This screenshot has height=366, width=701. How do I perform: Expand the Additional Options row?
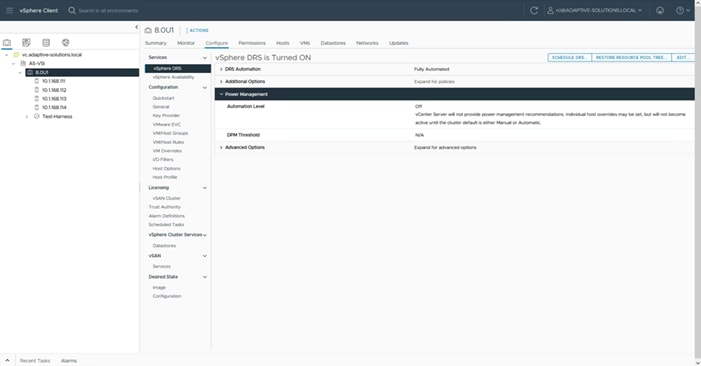221,82
